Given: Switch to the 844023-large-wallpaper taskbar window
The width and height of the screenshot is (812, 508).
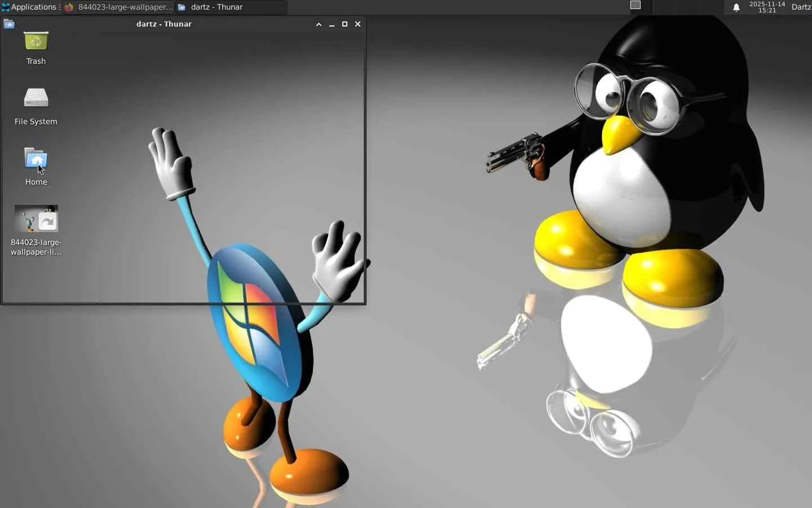Looking at the screenshot, I should pyautogui.click(x=118, y=7).
